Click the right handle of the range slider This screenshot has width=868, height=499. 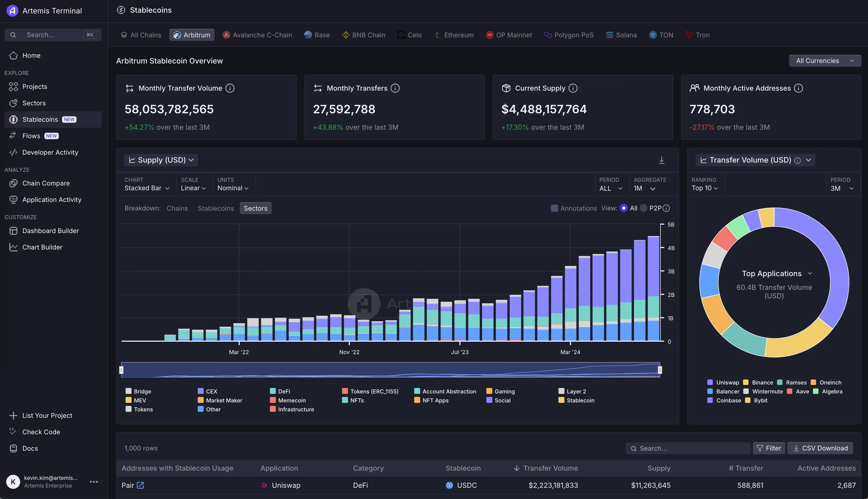click(660, 370)
